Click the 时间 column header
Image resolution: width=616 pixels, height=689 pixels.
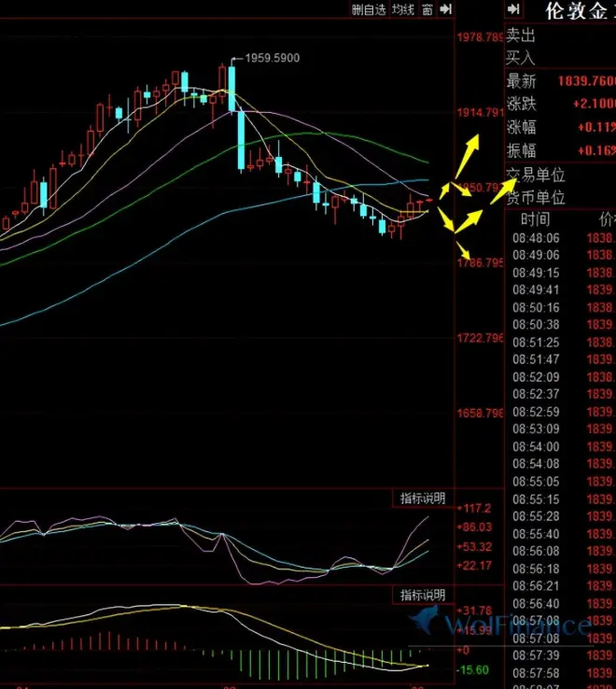coord(536,219)
